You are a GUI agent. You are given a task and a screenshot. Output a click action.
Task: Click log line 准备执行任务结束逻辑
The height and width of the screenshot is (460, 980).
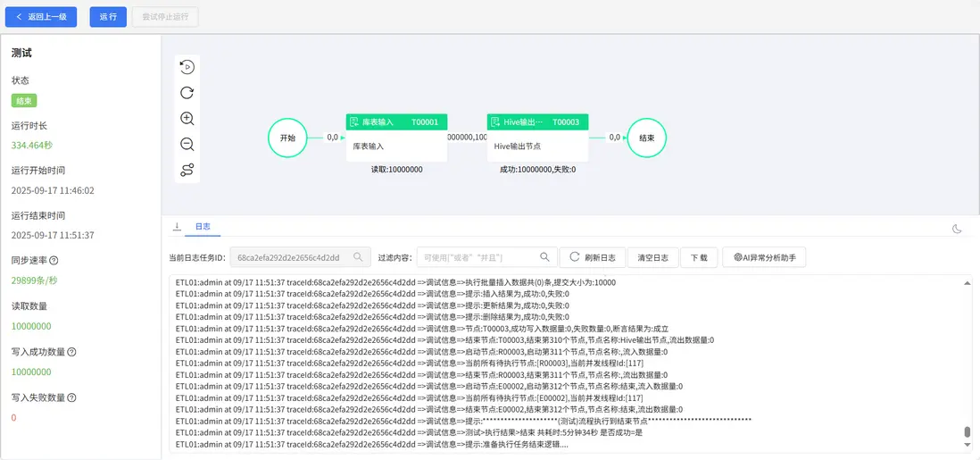coord(372,444)
